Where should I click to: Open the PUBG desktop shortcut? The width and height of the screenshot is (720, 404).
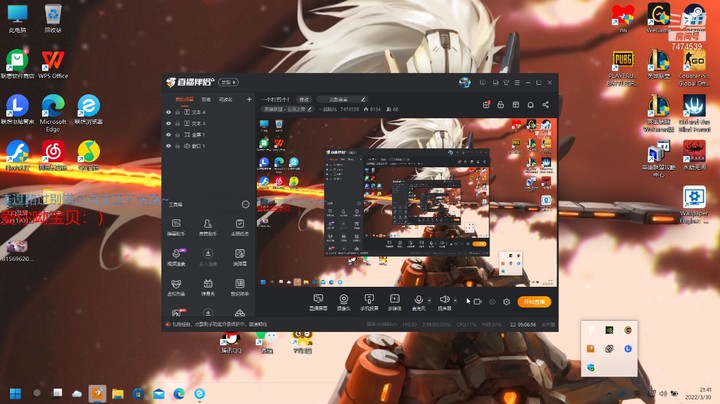click(623, 68)
